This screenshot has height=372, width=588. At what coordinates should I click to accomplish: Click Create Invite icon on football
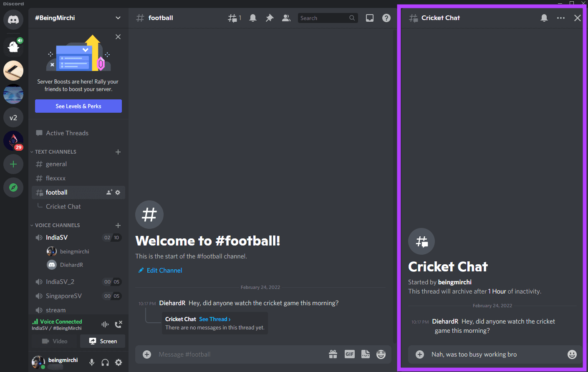click(109, 192)
